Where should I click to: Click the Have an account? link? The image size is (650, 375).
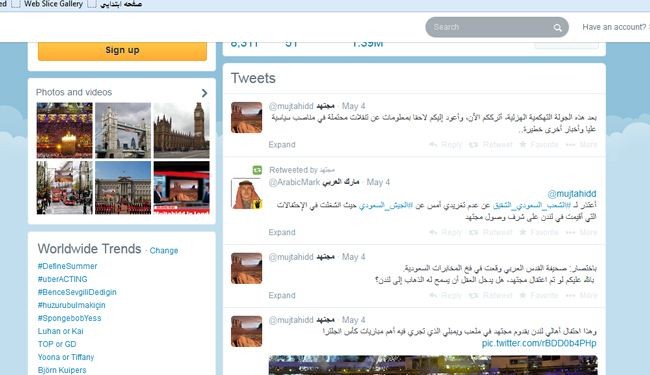[x=614, y=27]
